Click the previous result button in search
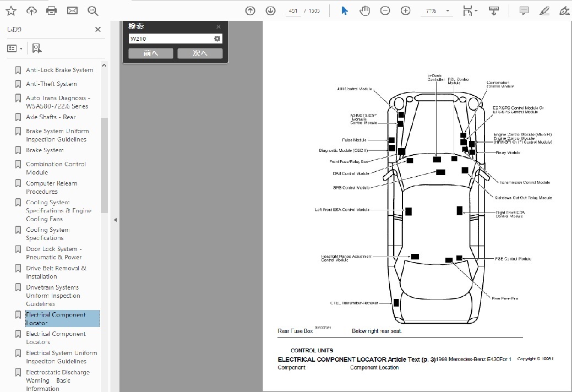This screenshot has height=392, width=572. pyautogui.click(x=150, y=53)
